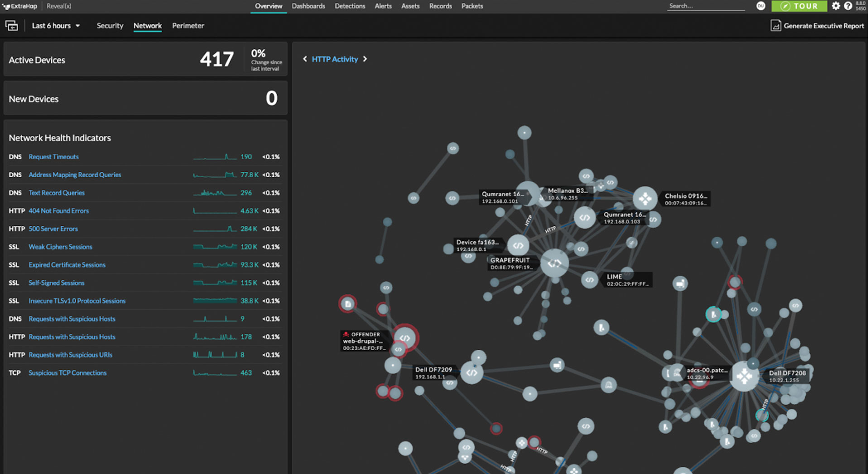Open the help question mark icon
Image resolution: width=868 pixels, height=474 pixels.
848,6
